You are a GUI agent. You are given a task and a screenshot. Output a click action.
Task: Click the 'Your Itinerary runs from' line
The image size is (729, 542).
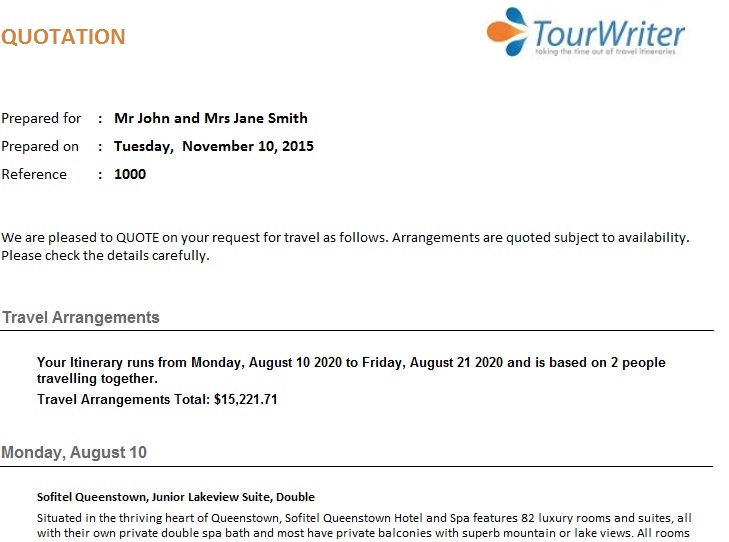pyautogui.click(x=351, y=363)
